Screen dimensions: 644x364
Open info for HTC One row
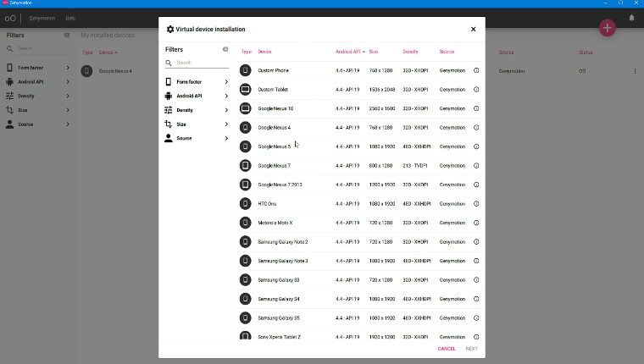(x=476, y=203)
